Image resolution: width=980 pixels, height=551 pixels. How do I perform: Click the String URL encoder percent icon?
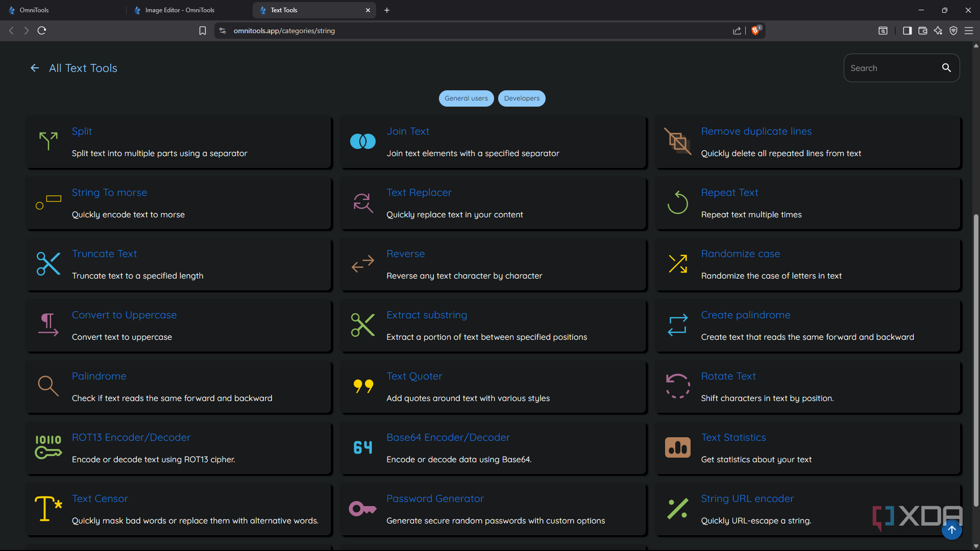coord(677,509)
